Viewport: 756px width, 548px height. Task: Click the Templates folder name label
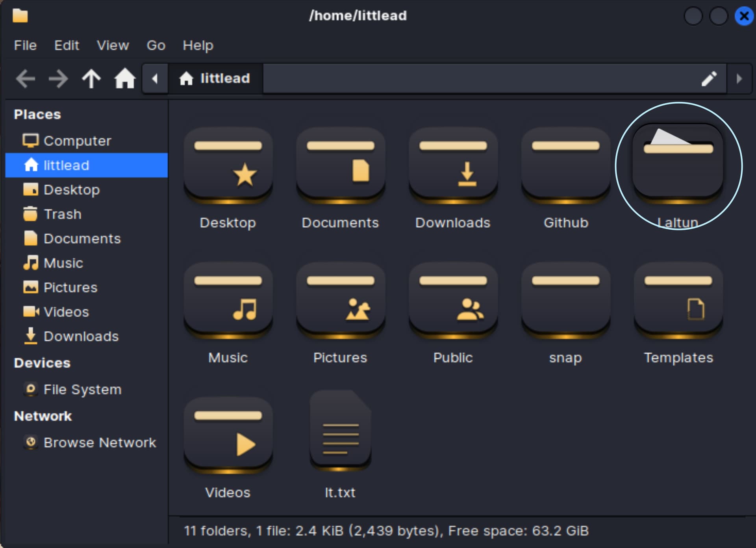click(678, 358)
